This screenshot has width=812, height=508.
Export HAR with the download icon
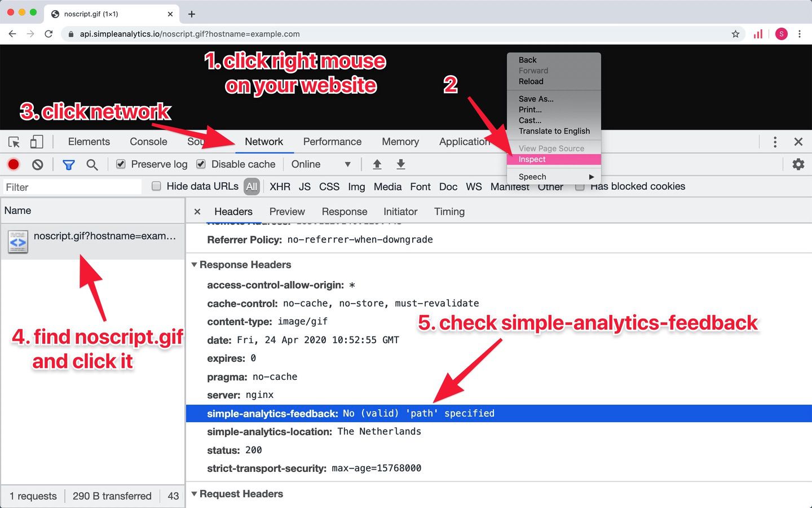click(401, 164)
